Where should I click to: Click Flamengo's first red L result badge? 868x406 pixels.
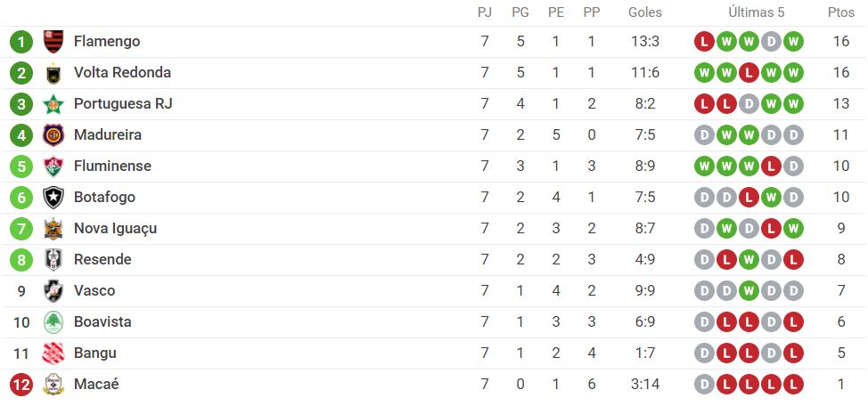pyautogui.click(x=704, y=42)
